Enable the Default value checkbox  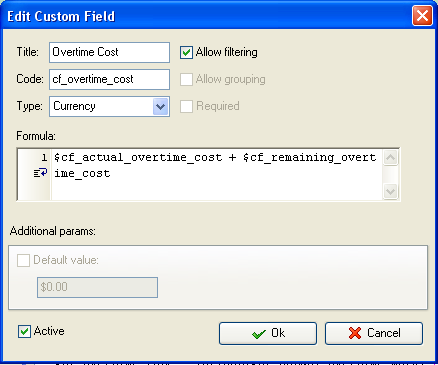pos(23,260)
